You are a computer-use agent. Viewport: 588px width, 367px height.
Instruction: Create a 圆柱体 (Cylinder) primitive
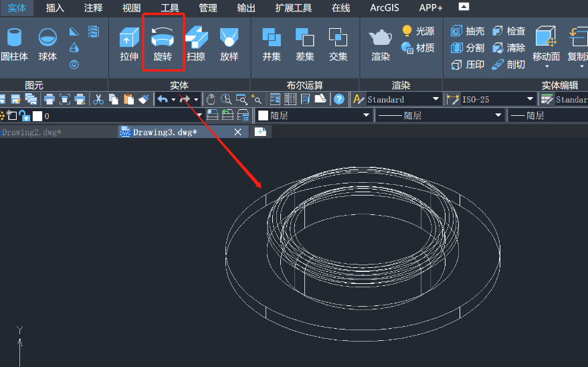coord(14,44)
